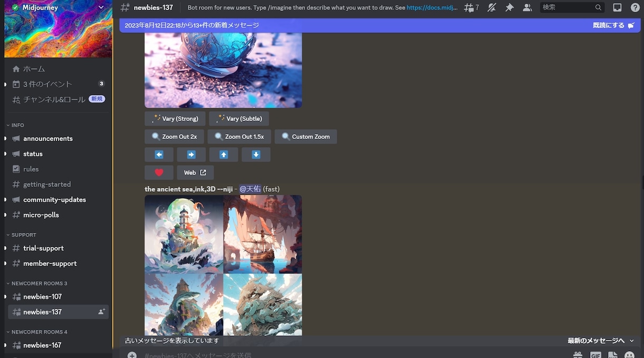Open the gift icon in message bar
The image size is (644, 358).
pyautogui.click(x=578, y=355)
